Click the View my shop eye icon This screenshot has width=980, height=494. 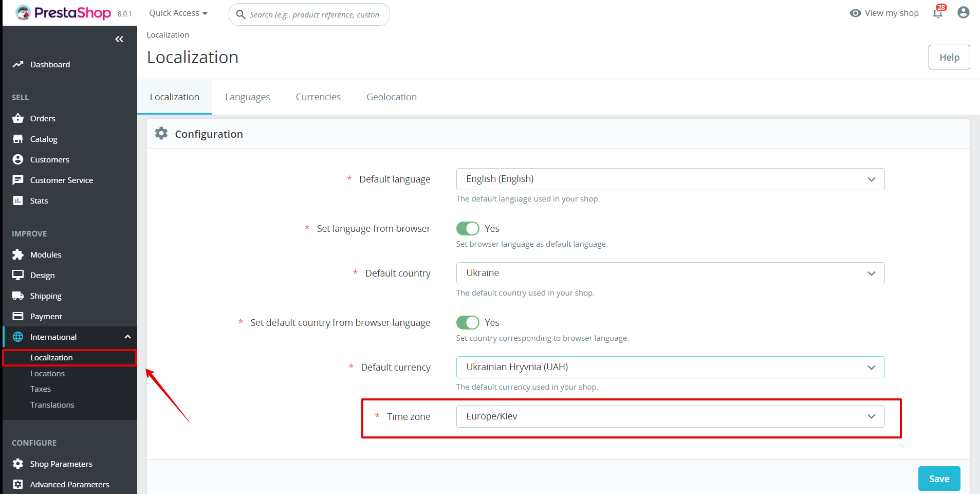coord(856,13)
